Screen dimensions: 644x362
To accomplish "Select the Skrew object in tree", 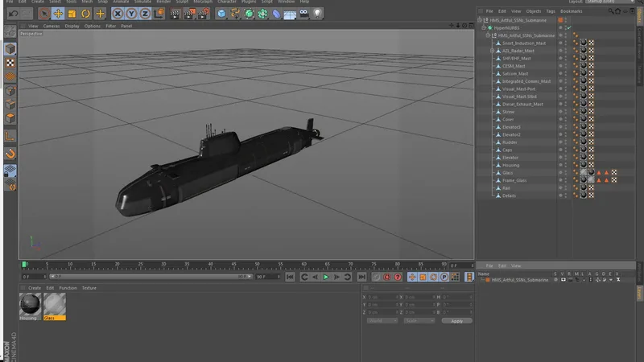I will click(508, 112).
